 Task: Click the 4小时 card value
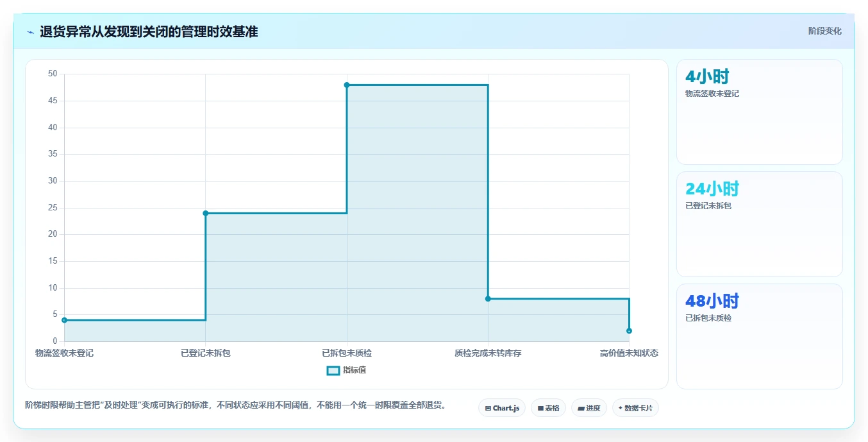[x=707, y=76]
